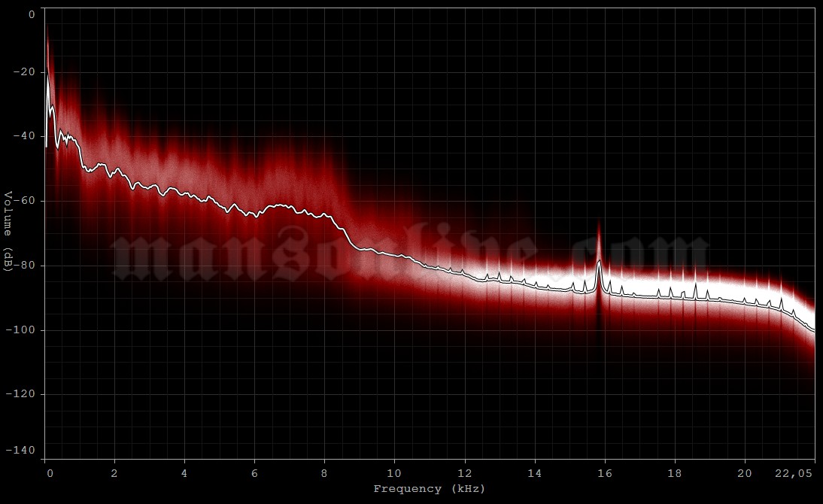This screenshot has height=504, width=823.
Task: Click the Frequency (kHz) axis label
Action: coord(429,488)
